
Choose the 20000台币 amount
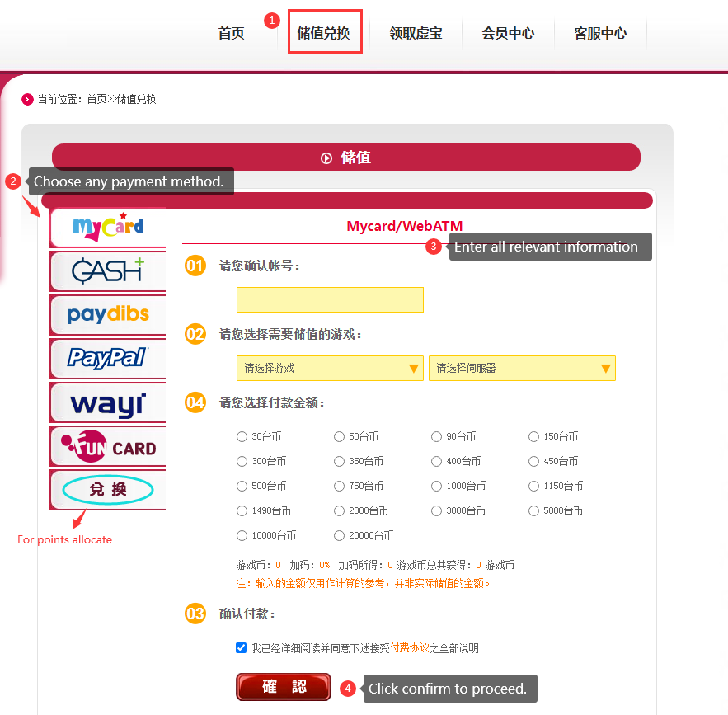coord(340,535)
